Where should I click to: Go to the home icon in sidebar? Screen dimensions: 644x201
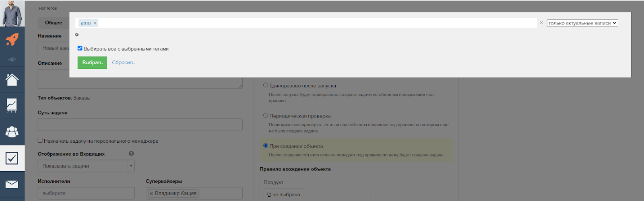point(12,80)
